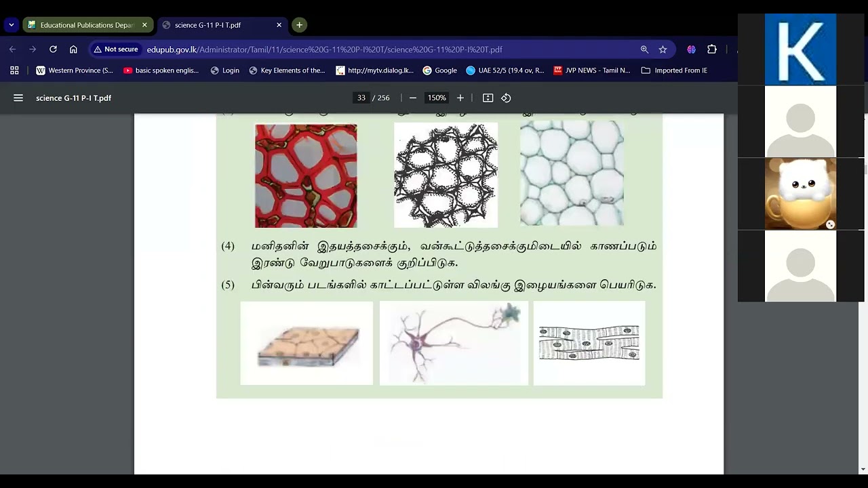Open UAE 52/5 cricket score bookmark
Viewport: 868px width, 488px height.
click(x=505, y=70)
